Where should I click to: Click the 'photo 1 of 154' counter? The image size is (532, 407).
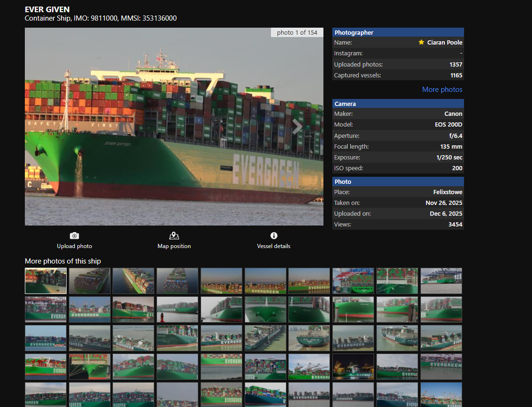[297, 32]
